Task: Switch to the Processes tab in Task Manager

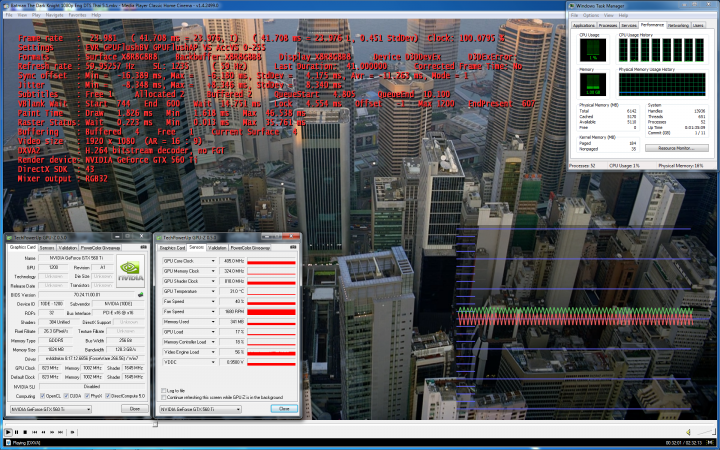Action: (x=608, y=26)
